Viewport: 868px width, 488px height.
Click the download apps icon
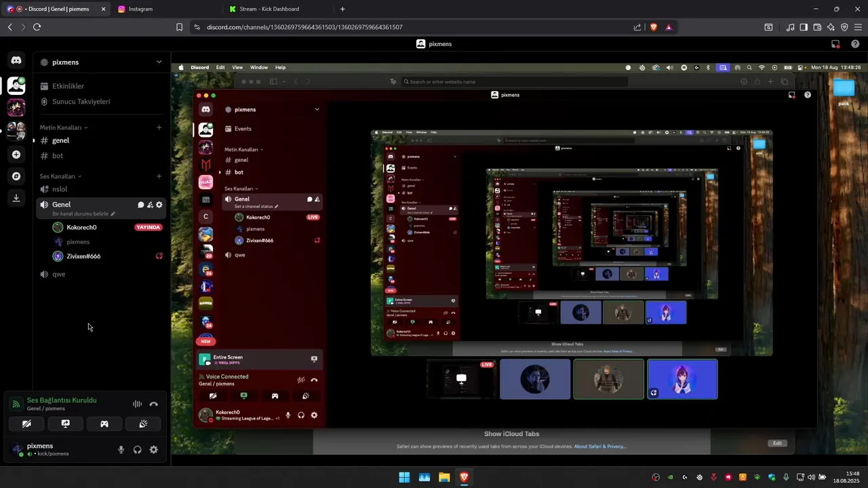click(16, 198)
